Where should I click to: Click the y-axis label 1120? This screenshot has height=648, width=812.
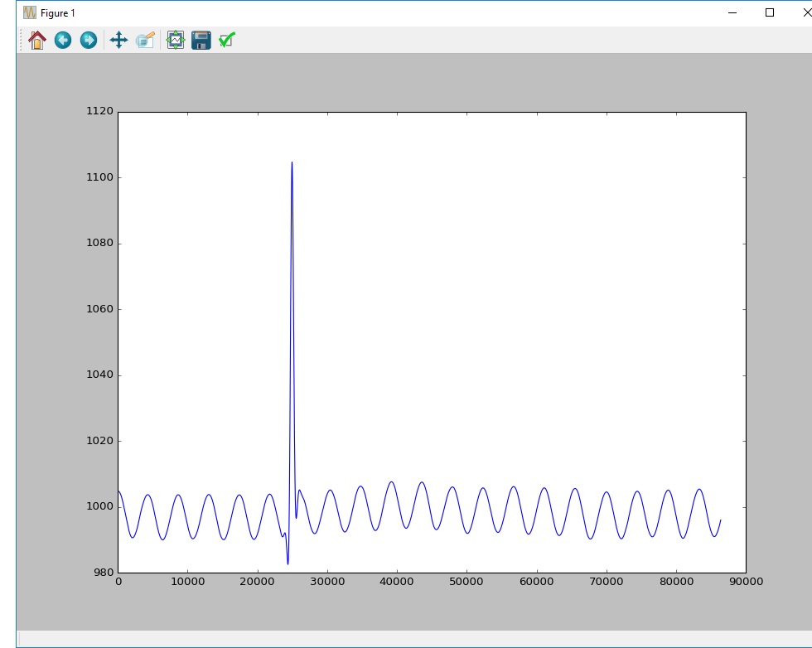point(99,111)
